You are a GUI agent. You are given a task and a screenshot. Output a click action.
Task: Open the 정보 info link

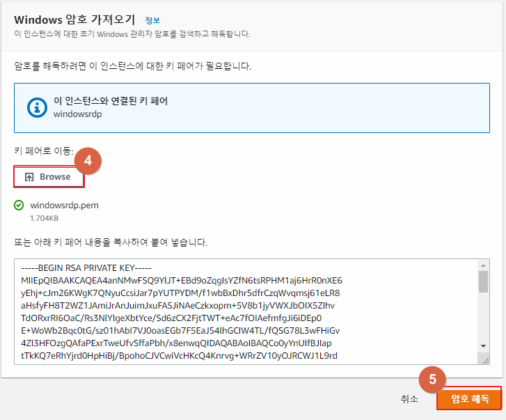[152, 20]
